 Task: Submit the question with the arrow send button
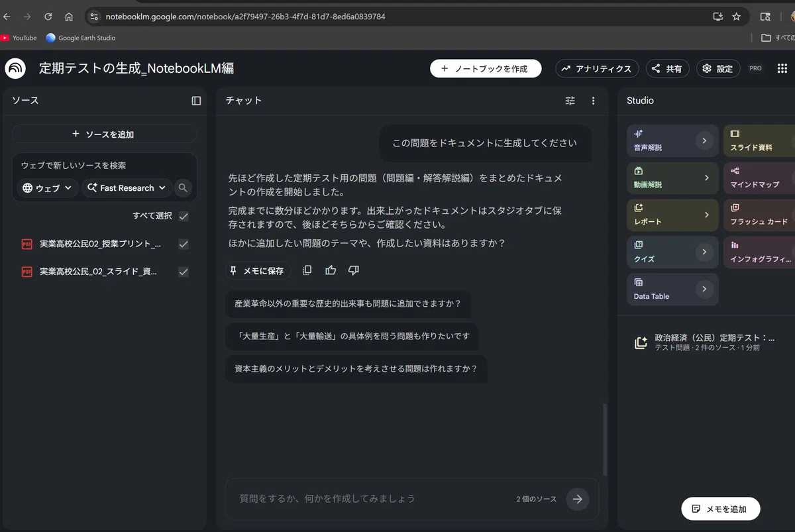coord(578,499)
